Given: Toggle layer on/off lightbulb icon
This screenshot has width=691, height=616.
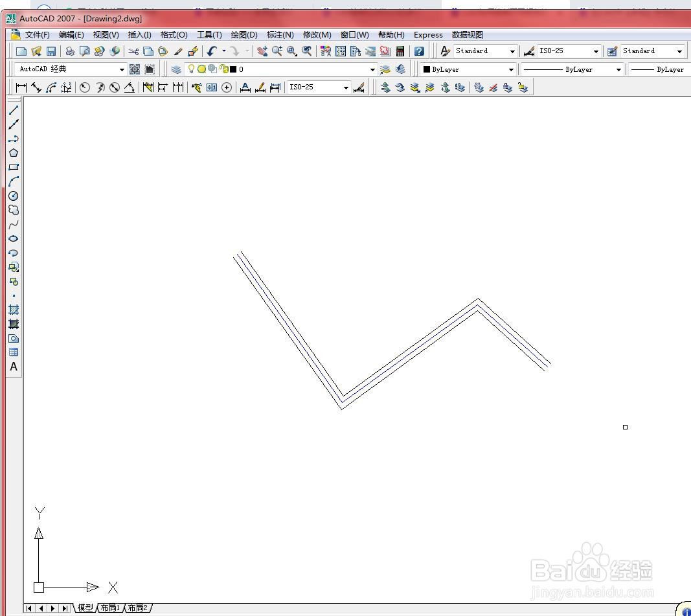Looking at the screenshot, I should click(191, 69).
